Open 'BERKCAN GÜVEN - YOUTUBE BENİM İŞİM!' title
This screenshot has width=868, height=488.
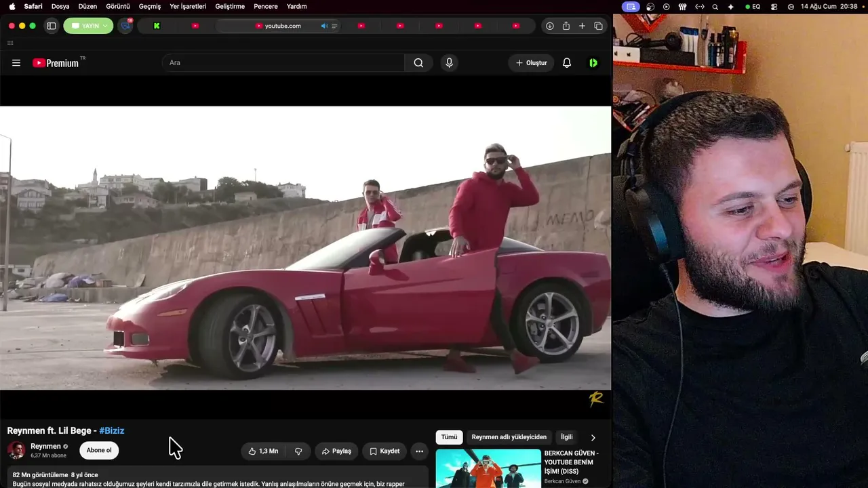click(572, 462)
